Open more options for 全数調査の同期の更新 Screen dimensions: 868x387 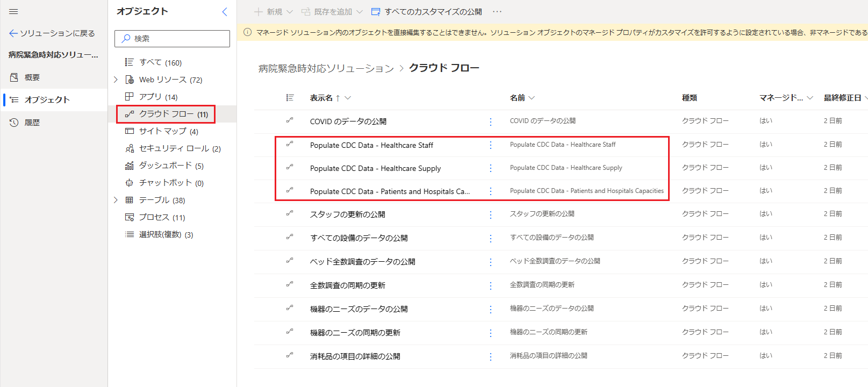pyautogui.click(x=491, y=285)
